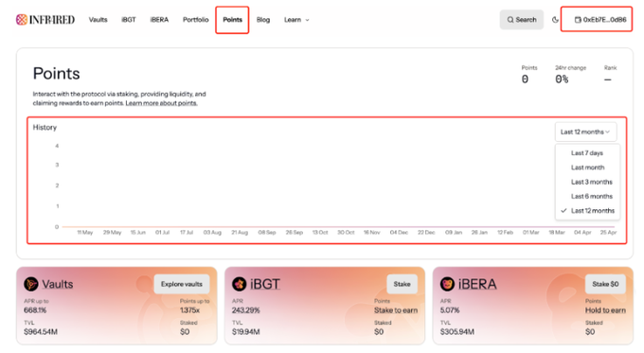This screenshot has width=644, height=353.
Task: Click Stake $0 button on iBERA card
Action: [x=605, y=284]
